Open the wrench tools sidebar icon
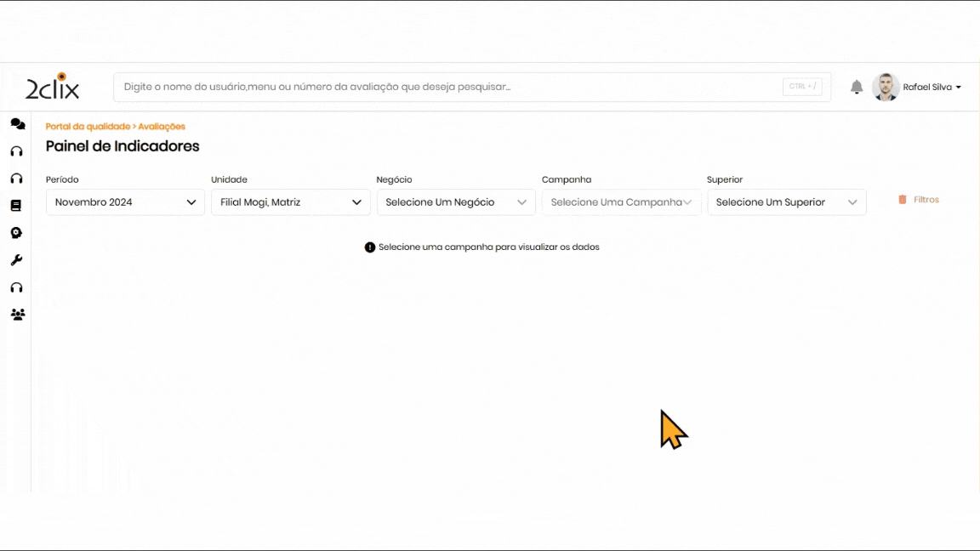This screenshot has width=980, height=551. point(16,260)
